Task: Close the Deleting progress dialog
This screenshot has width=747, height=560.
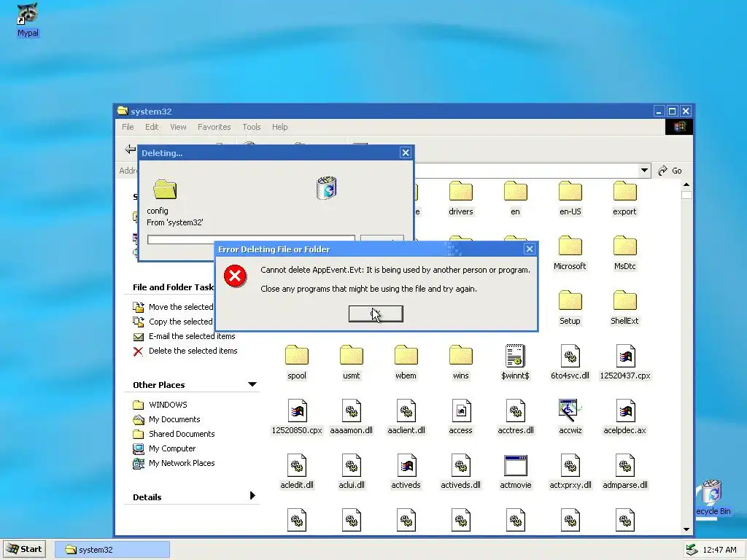Action: [x=406, y=152]
